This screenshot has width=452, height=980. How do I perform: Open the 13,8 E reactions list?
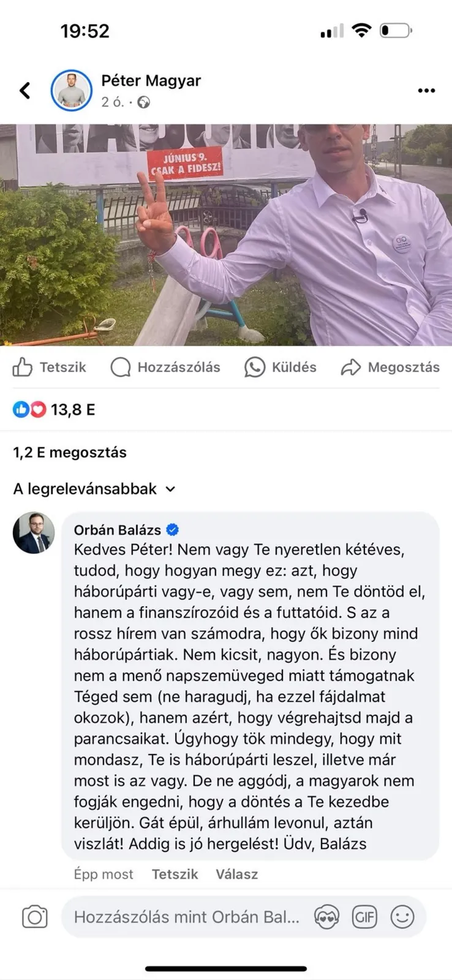coord(54,410)
